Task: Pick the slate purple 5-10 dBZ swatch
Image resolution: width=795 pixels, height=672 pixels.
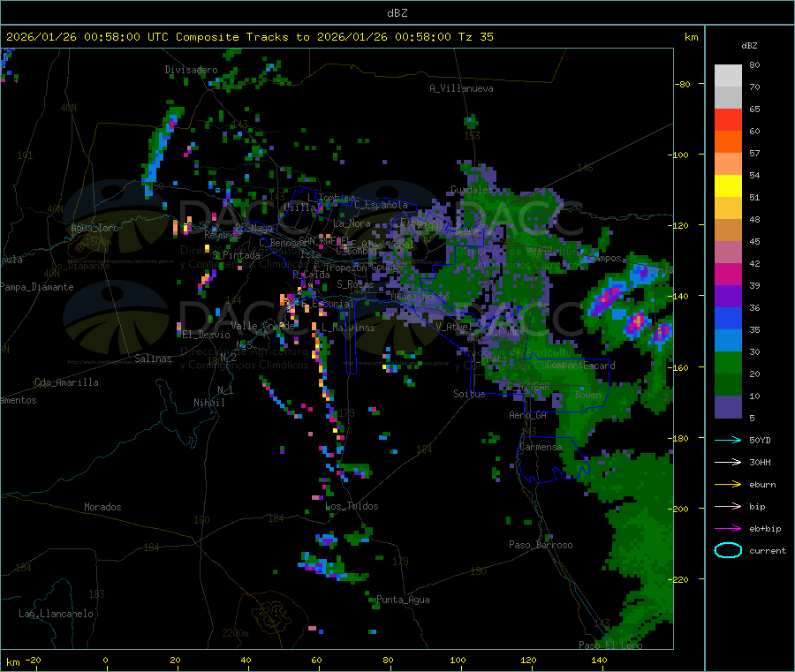Action: point(728,407)
